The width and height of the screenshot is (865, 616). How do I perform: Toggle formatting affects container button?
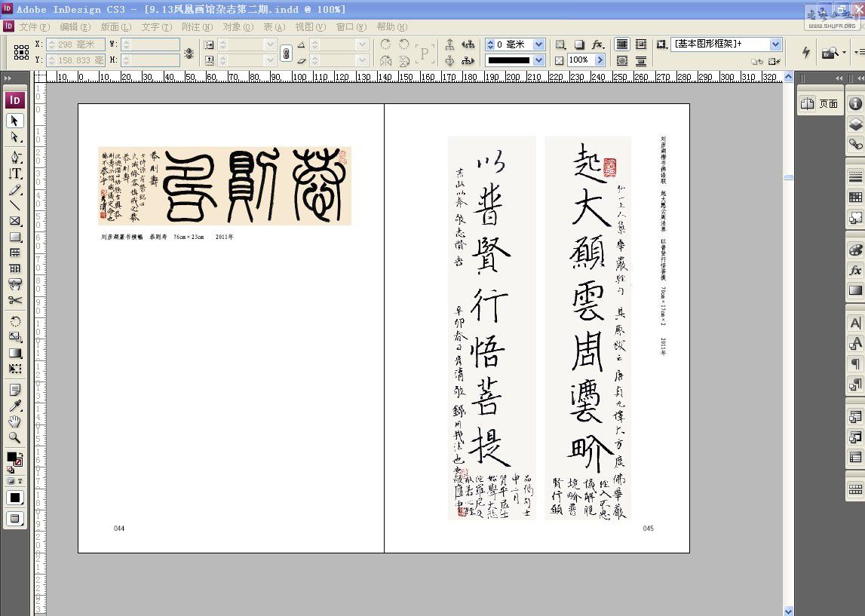[11, 481]
